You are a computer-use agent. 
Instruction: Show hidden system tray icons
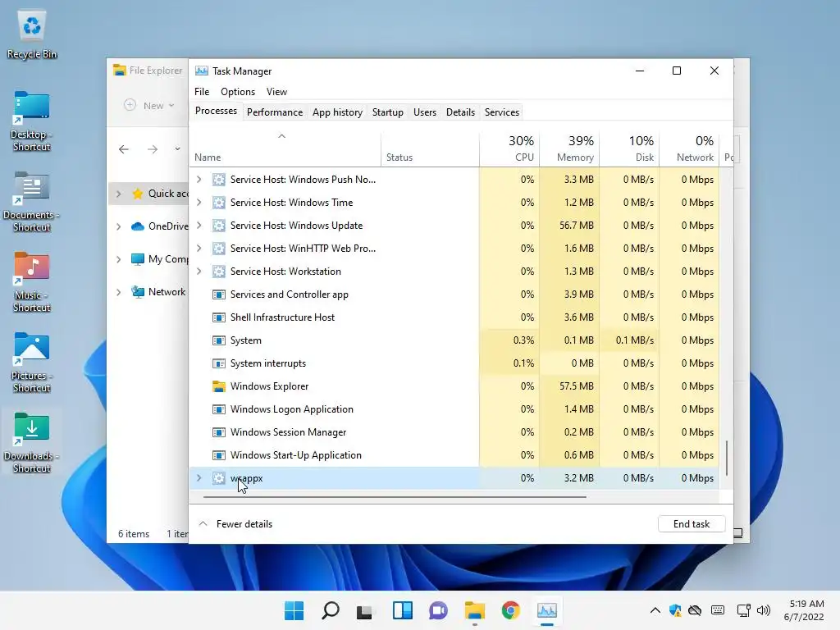pyautogui.click(x=655, y=610)
